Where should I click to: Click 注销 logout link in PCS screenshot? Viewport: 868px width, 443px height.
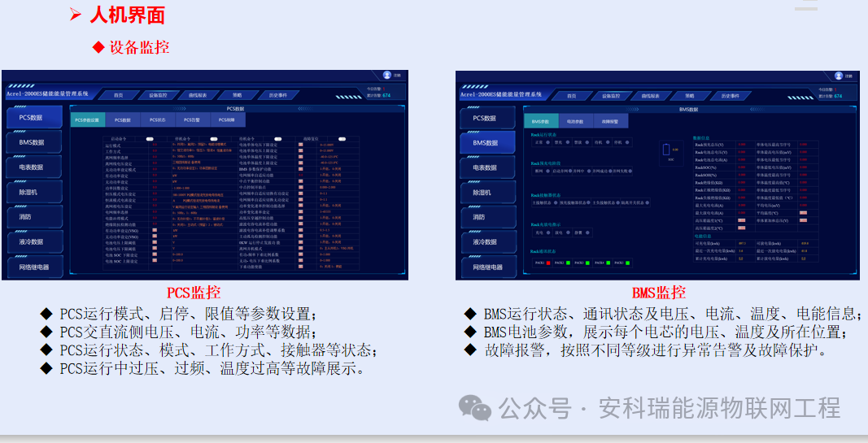[398, 76]
